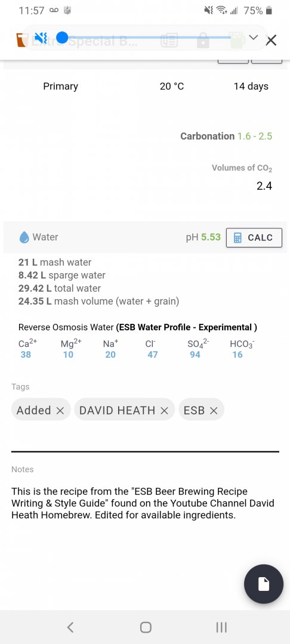Tap the green beer mug icon
This screenshot has width=290, height=644.
237,41
